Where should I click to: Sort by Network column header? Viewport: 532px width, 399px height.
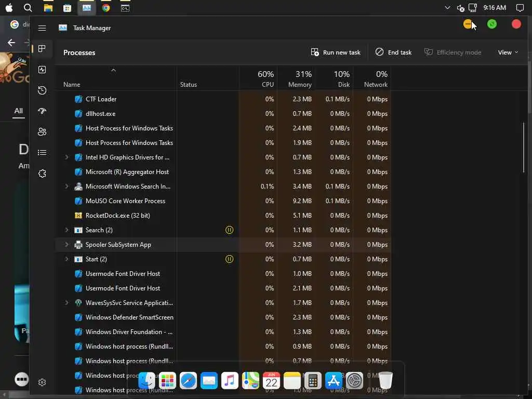point(373,79)
